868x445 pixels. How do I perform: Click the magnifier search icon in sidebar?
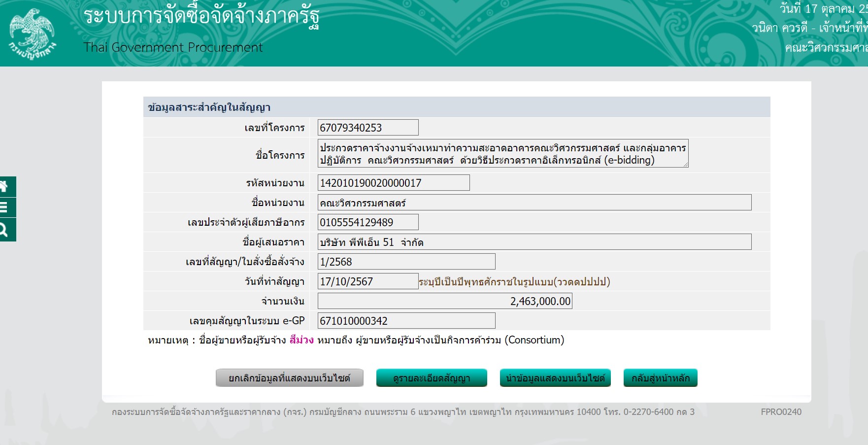pos(6,230)
